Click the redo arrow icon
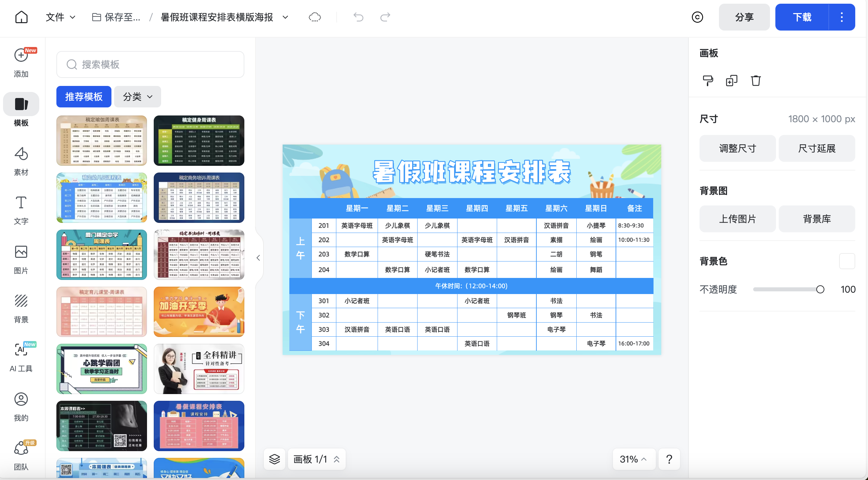The height and width of the screenshot is (480, 868). point(385,17)
